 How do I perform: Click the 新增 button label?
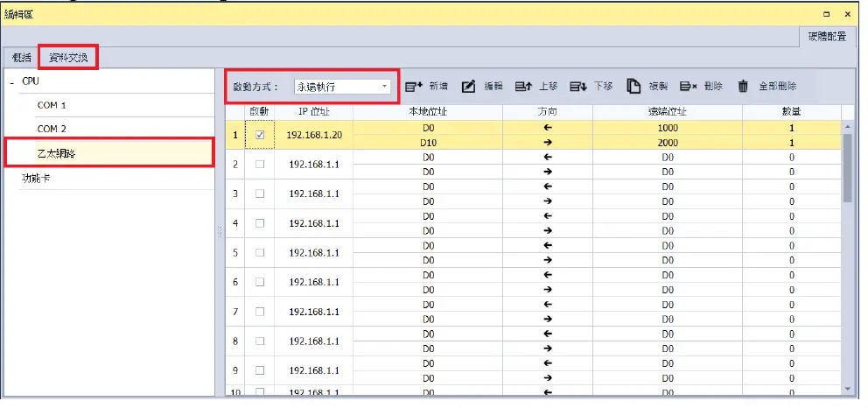438,87
